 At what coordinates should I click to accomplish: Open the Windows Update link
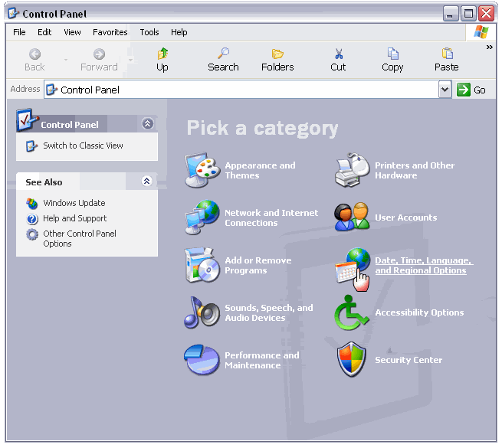[74, 203]
